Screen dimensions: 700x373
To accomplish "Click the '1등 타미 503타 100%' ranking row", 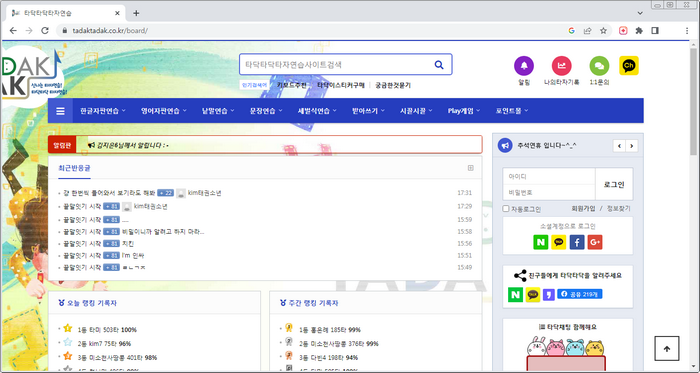I will coord(107,330).
